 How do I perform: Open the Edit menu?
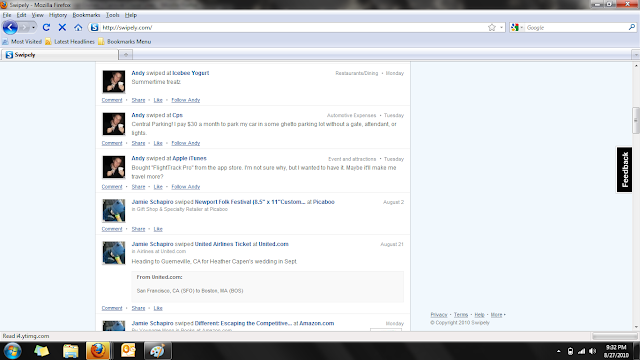pyautogui.click(x=21, y=15)
